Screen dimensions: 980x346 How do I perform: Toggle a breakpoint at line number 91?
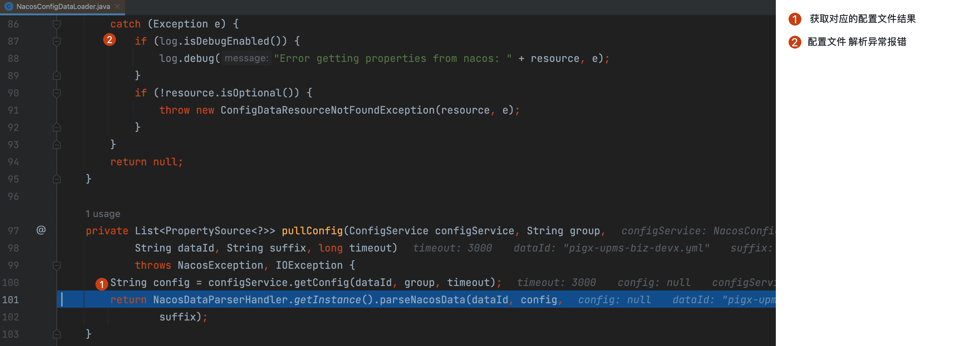point(13,110)
